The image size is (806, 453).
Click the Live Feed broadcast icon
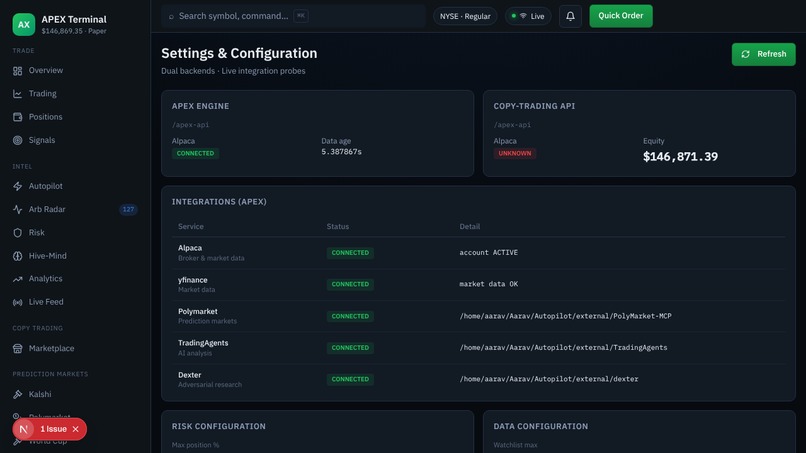pyautogui.click(x=17, y=302)
